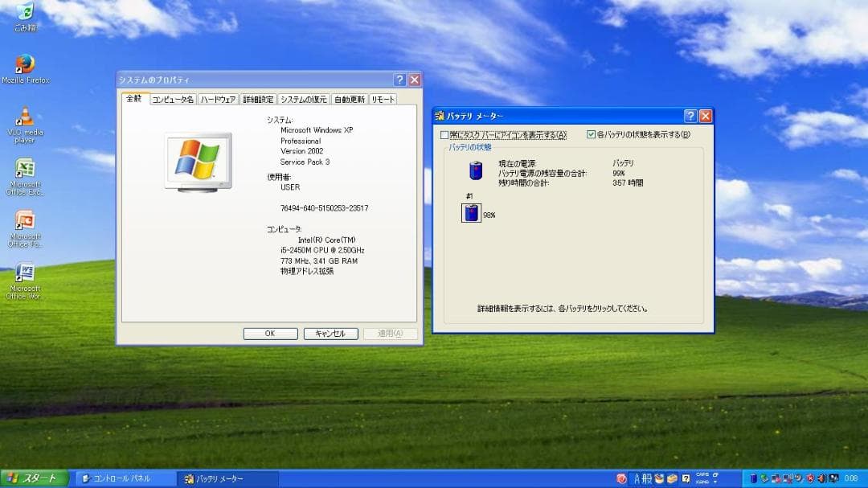Select the 全般 tab
This screenshot has width=868, height=488.
point(134,99)
